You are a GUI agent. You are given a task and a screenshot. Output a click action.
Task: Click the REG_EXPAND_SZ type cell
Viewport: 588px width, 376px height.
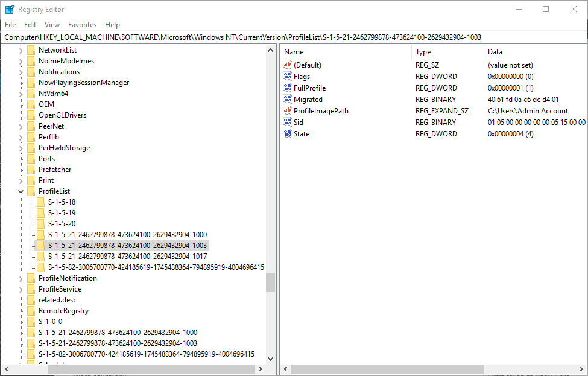441,111
